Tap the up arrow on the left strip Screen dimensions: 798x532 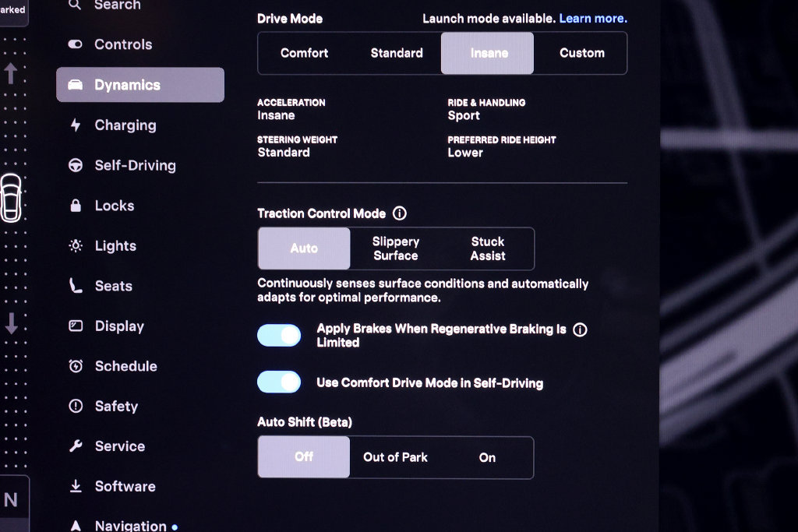[x=11, y=73]
